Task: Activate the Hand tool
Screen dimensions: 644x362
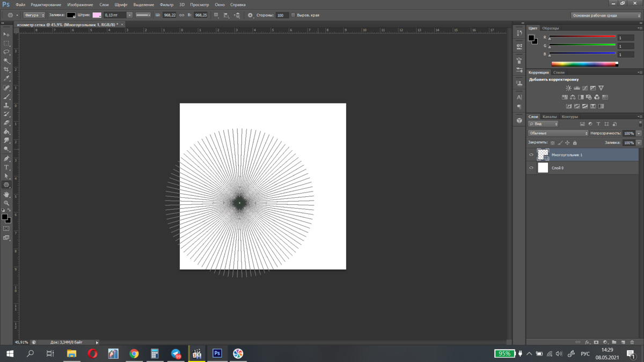Action: [x=6, y=194]
